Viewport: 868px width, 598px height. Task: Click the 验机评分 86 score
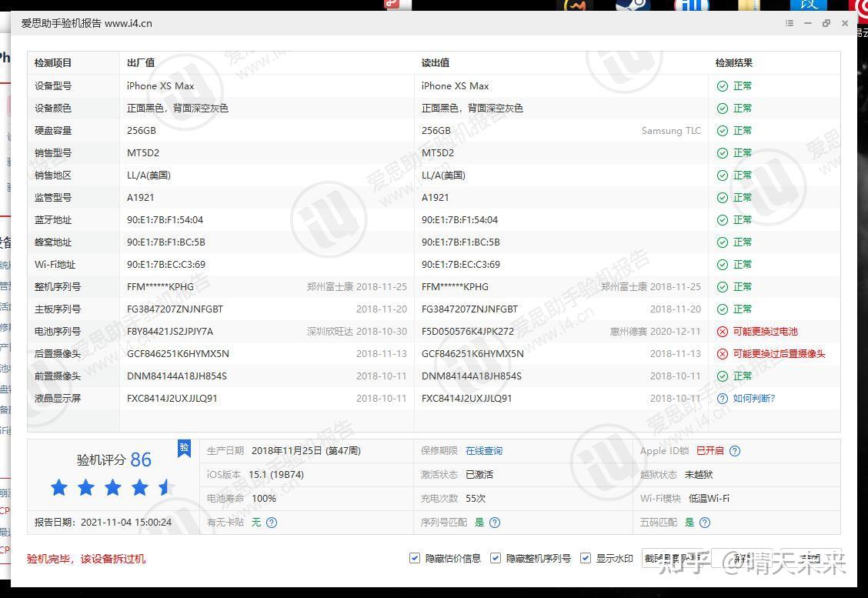click(x=114, y=459)
